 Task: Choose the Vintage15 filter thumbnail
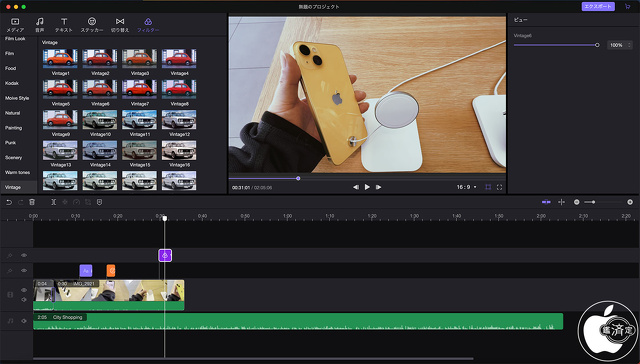point(139,150)
